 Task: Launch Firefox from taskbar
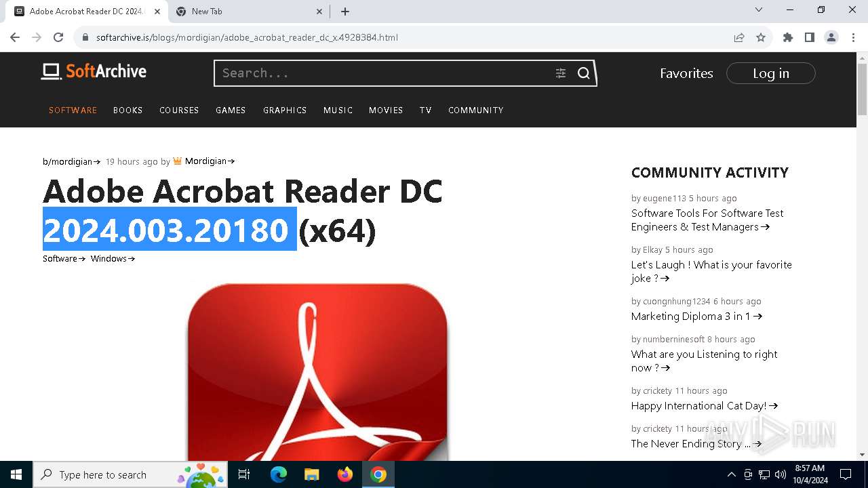click(345, 474)
